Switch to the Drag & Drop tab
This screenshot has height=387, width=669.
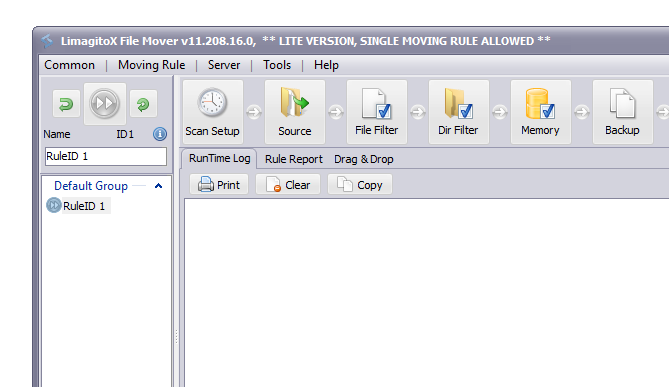pyautogui.click(x=364, y=159)
